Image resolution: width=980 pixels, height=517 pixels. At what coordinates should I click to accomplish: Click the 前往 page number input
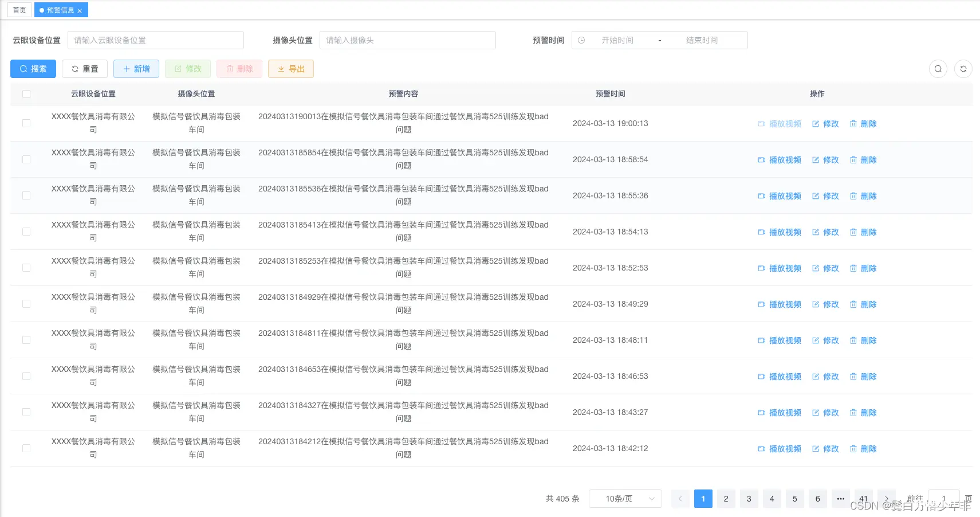coord(944,499)
